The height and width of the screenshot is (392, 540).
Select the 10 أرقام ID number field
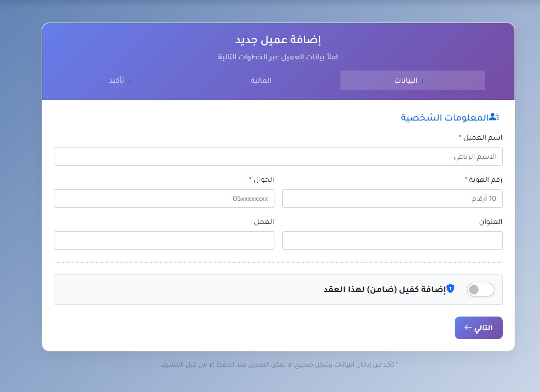[392, 198]
